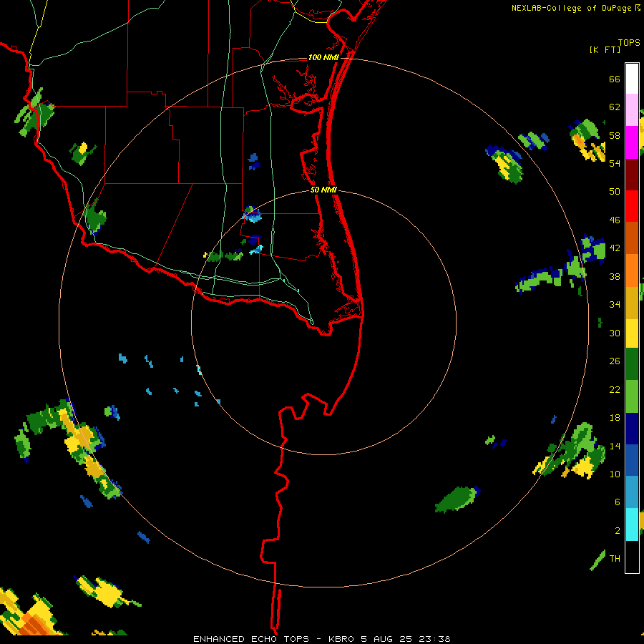Click the "66" legend value
The image size is (644, 644).
615,79
